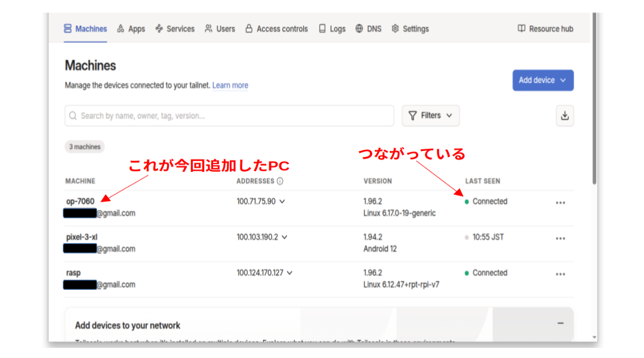This screenshot has width=644, height=358.
Task: Click the Resource hub book icon
Action: pos(522,29)
